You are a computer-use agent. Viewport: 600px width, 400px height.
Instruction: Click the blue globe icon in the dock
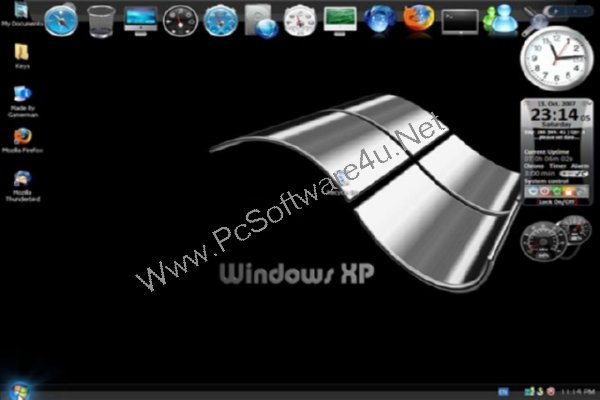[380, 20]
